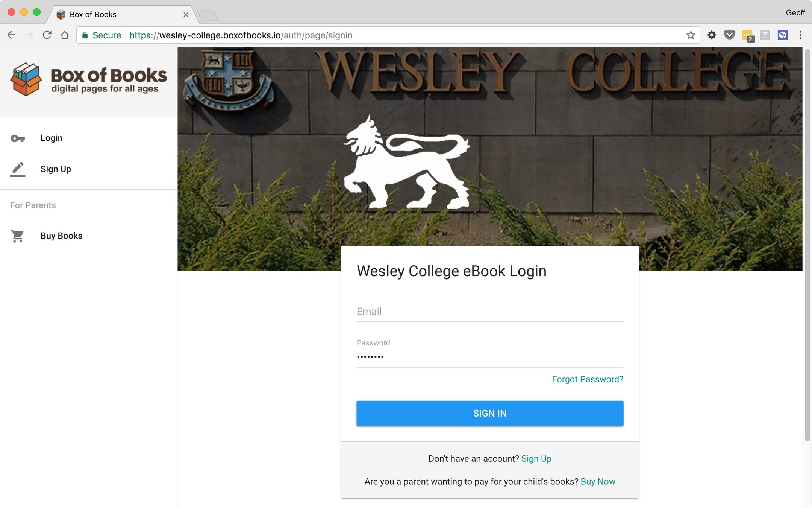Click the pencil icon beside Sign Up
This screenshot has width=812, height=508.
(18, 169)
